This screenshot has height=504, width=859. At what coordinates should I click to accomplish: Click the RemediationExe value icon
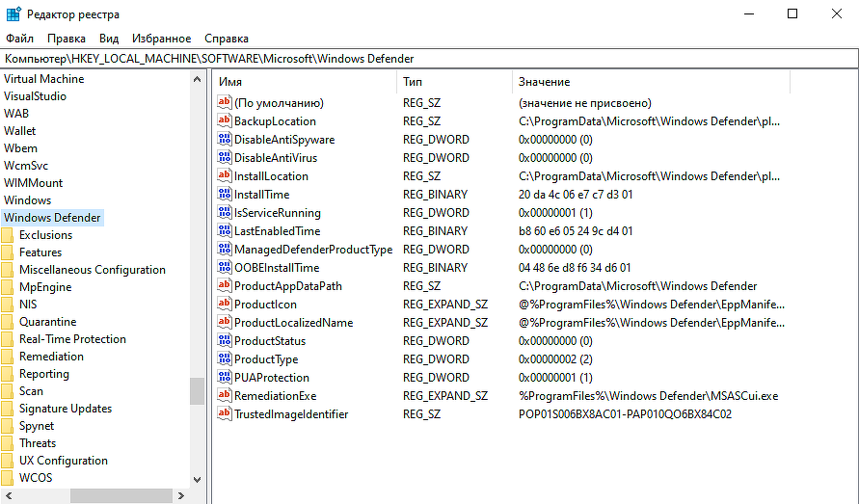click(x=225, y=396)
